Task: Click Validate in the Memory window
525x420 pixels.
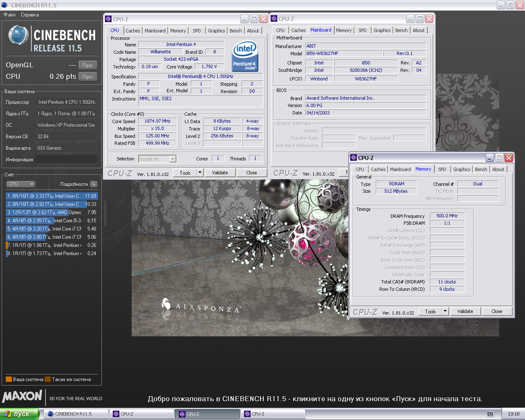Action: (465, 311)
